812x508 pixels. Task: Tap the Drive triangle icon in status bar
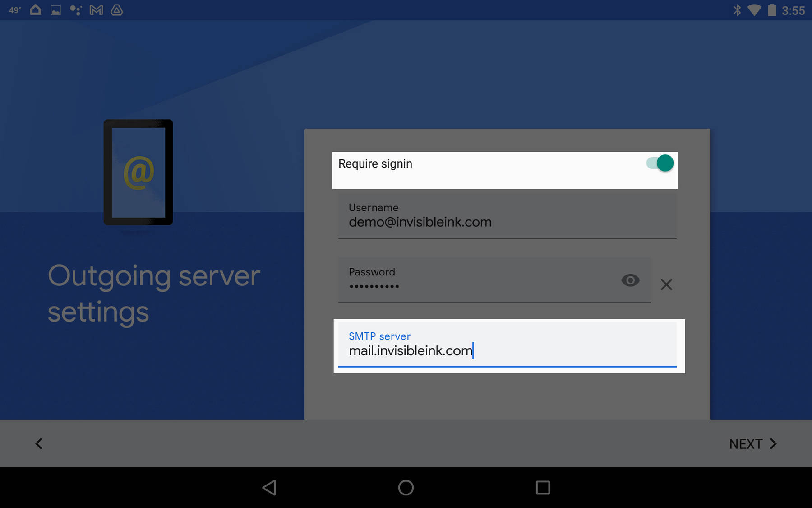[117, 10]
